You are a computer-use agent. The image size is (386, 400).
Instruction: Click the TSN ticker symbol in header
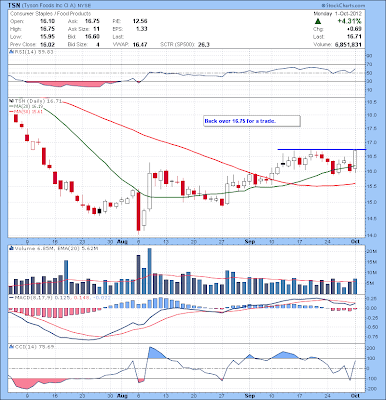point(14,6)
